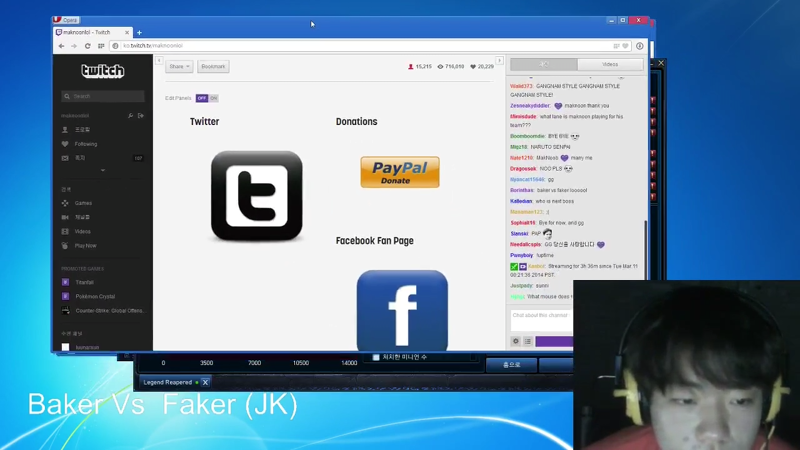Expand the sidebar user menu arrow
Screen dimensions: 800x450
point(103,170)
